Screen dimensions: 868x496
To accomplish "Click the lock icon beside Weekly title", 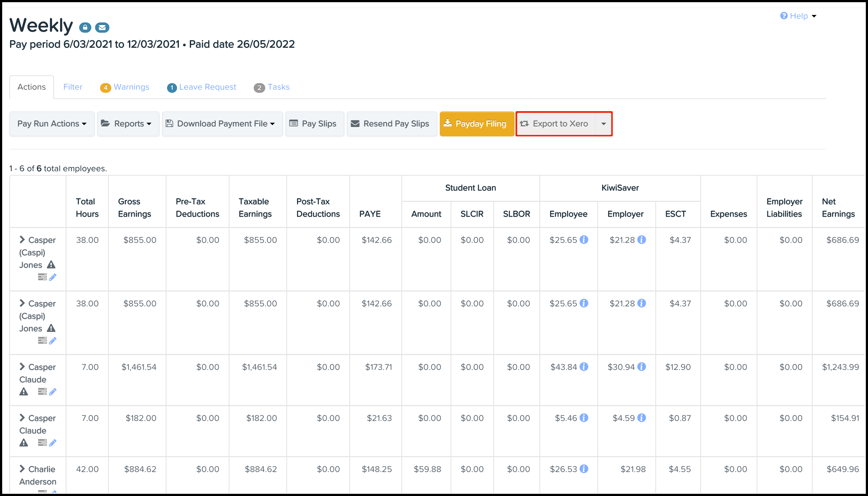I will coord(85,27).
